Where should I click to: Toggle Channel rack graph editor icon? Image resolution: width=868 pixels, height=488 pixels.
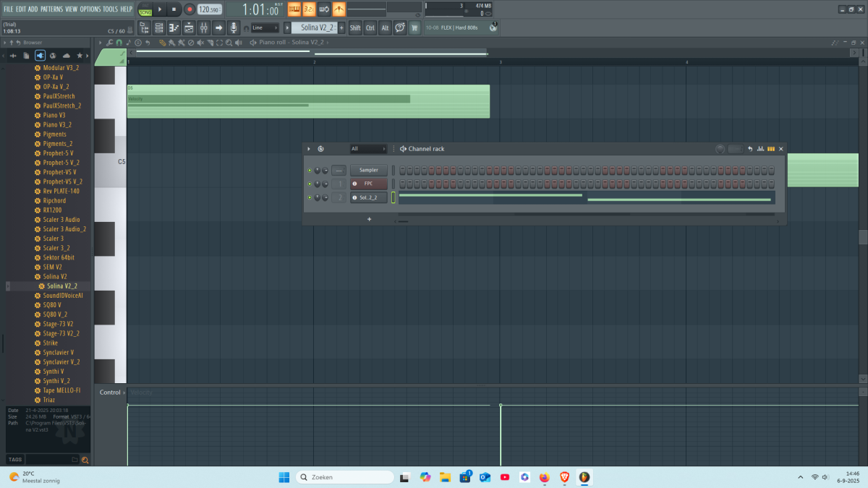click(x=761, y=149)
